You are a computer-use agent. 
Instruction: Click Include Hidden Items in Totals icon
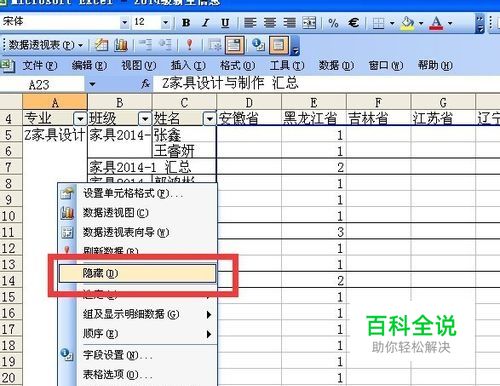215,45
